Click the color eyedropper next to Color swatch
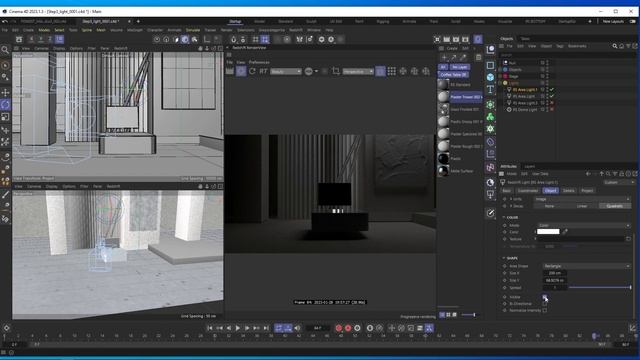640x360 pixels. pos(565,232)
